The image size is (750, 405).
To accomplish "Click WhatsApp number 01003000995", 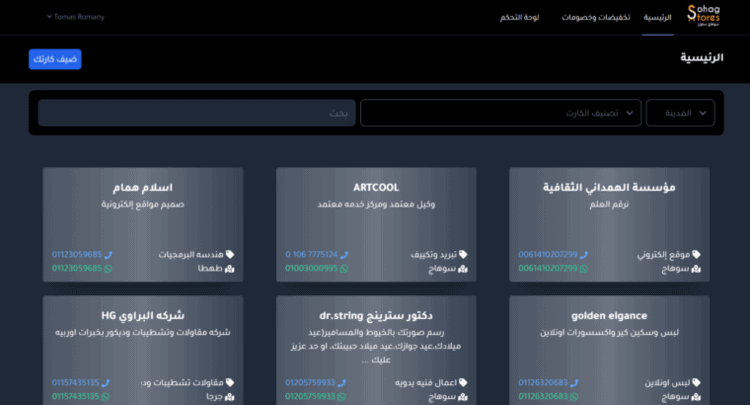I will coord(311,269).
